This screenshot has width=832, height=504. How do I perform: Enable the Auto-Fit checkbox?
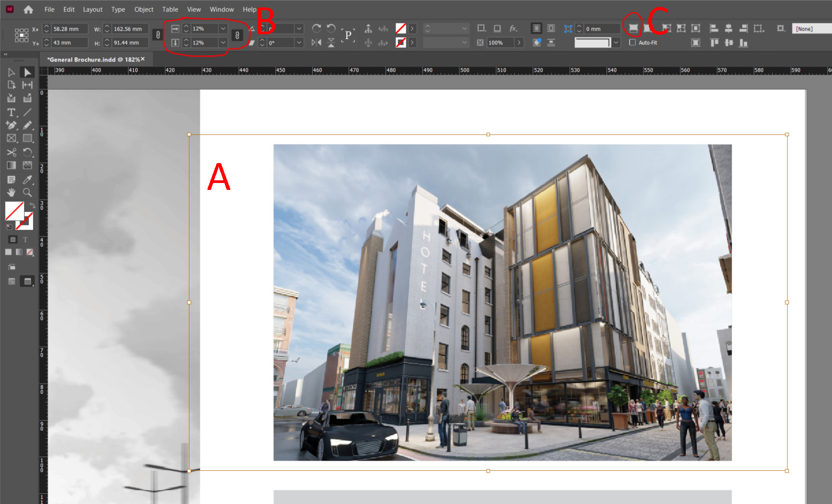[x=632, y=42]
